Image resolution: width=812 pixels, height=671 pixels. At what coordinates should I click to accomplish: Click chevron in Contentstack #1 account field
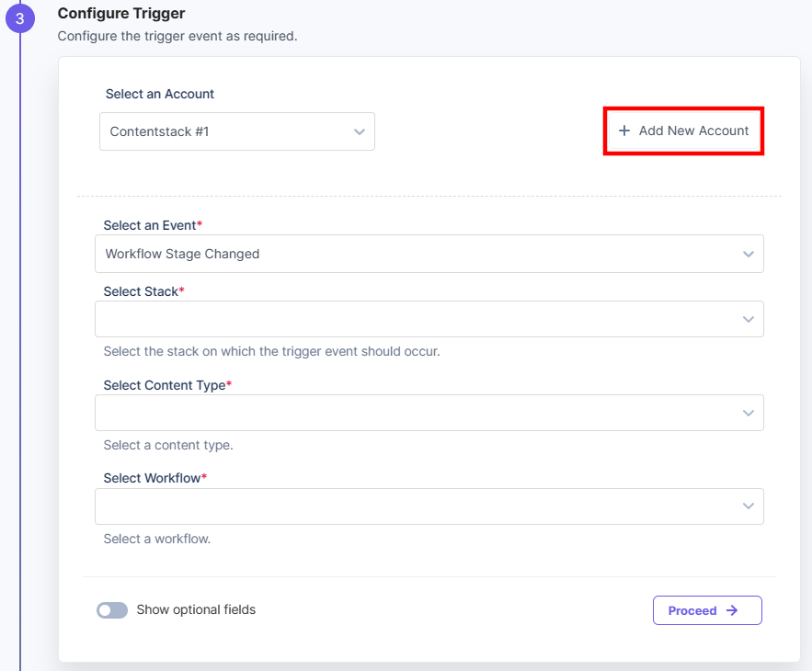coord(360,132)
